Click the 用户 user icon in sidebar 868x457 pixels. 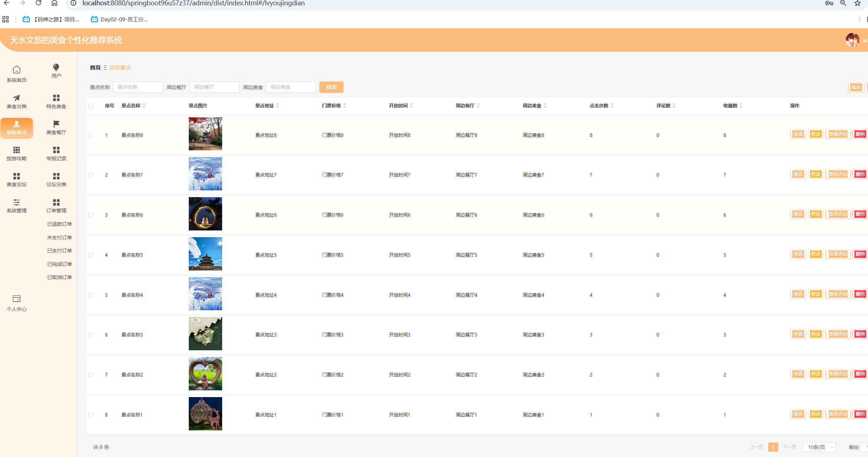point(56,67)
